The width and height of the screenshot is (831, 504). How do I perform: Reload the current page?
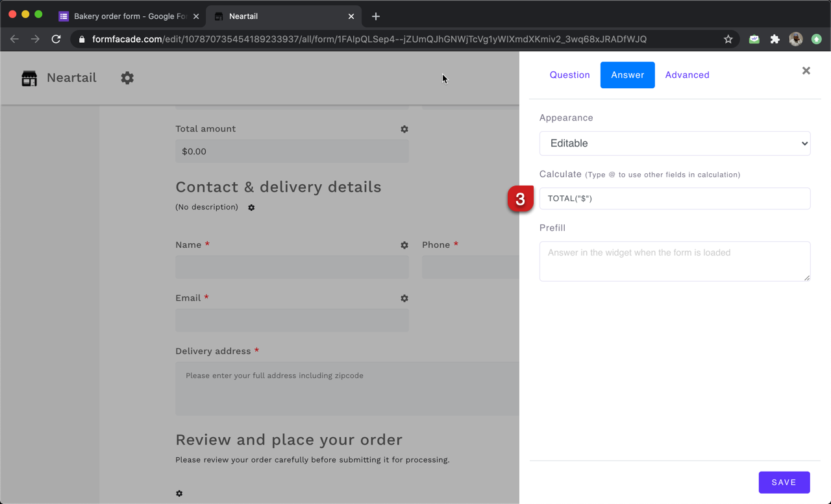click(56, 39)
